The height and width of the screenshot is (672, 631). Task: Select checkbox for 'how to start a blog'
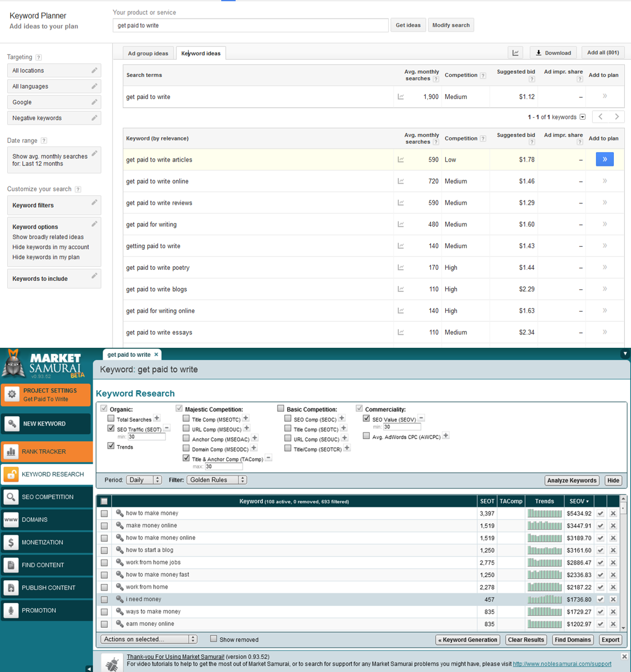pos(104,550)
